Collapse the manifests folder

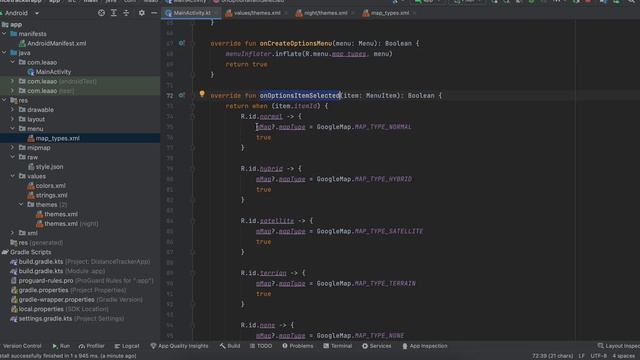click(x=4, y=34)
